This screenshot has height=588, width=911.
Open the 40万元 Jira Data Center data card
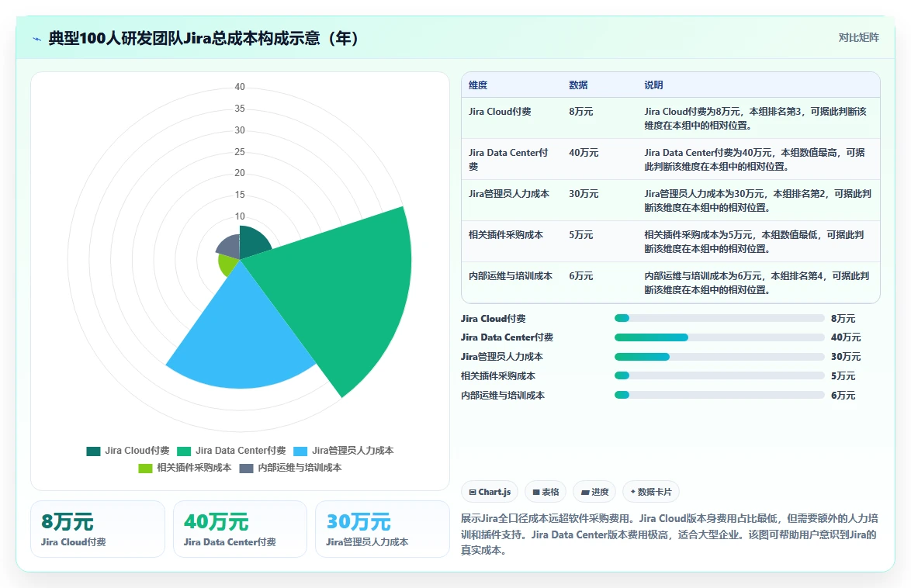pos(240,529)
